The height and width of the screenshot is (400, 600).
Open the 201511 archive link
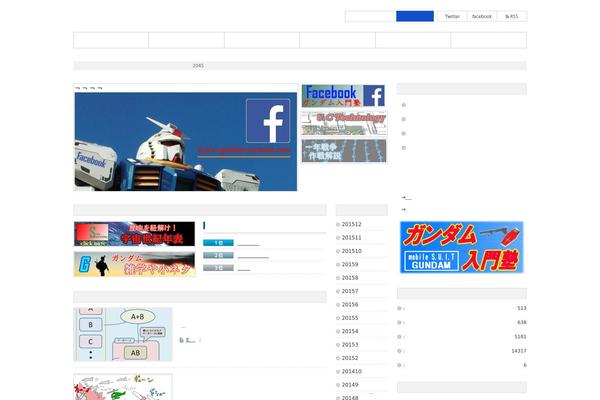pyautogui.click(x=351, y=238)
